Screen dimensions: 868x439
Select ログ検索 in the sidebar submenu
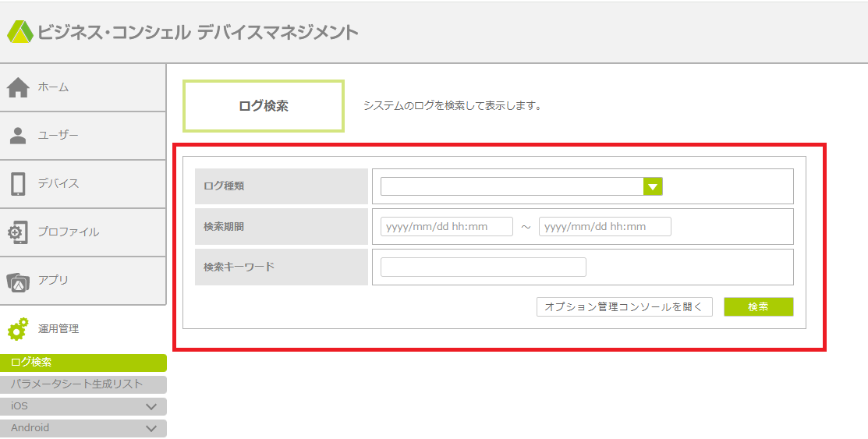[x=83, y=363]
